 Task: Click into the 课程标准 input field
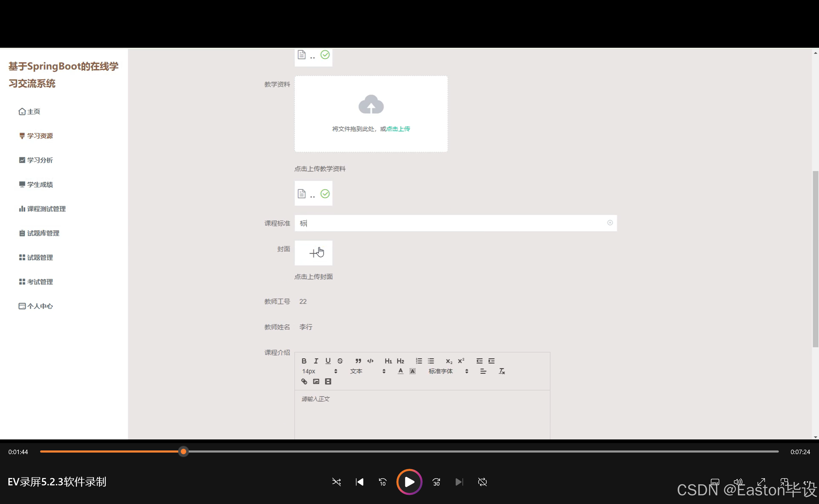(453, 223)
